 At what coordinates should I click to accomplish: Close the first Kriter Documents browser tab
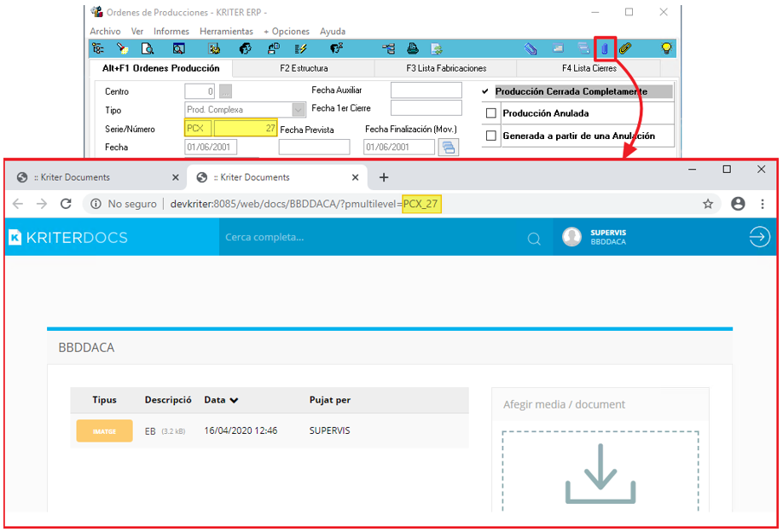click(x=175, y=177)
